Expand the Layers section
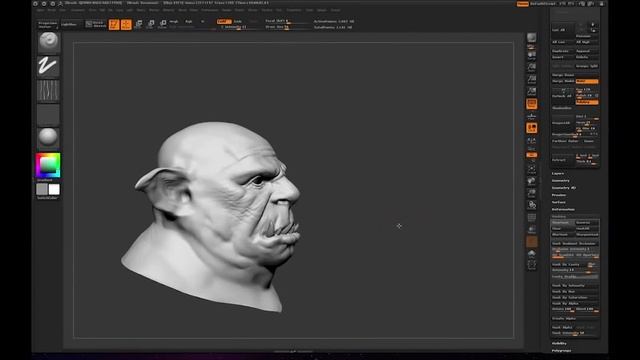The width and height of the screenshot is (640, 360). 558,173
